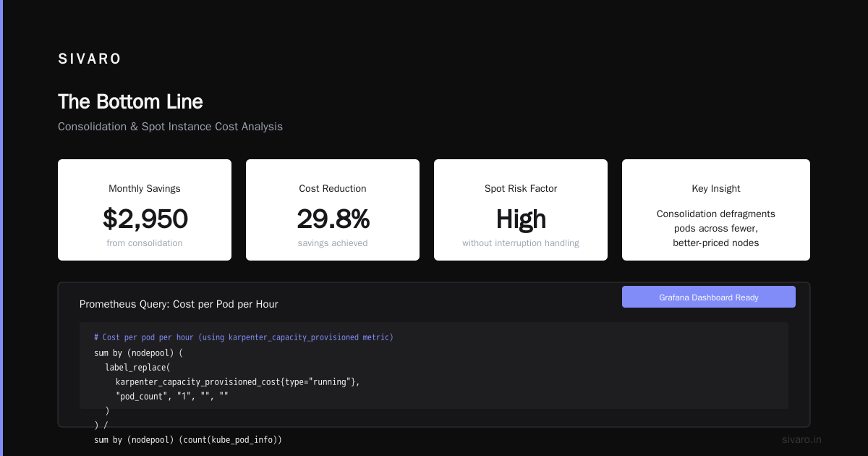Viewport: 868px width, 456px height.
Task: Click the code comment line about karpenter metric
Action: tap(244, 337)
